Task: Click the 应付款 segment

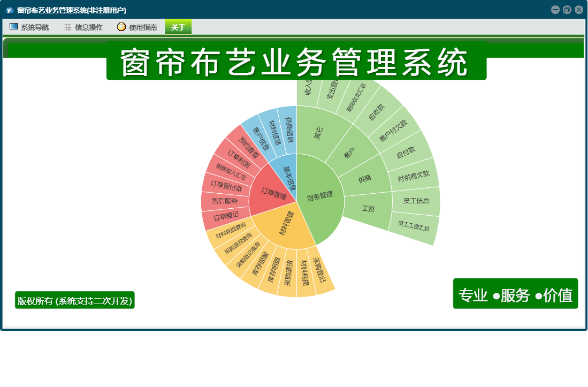Action: pos(406,152)
